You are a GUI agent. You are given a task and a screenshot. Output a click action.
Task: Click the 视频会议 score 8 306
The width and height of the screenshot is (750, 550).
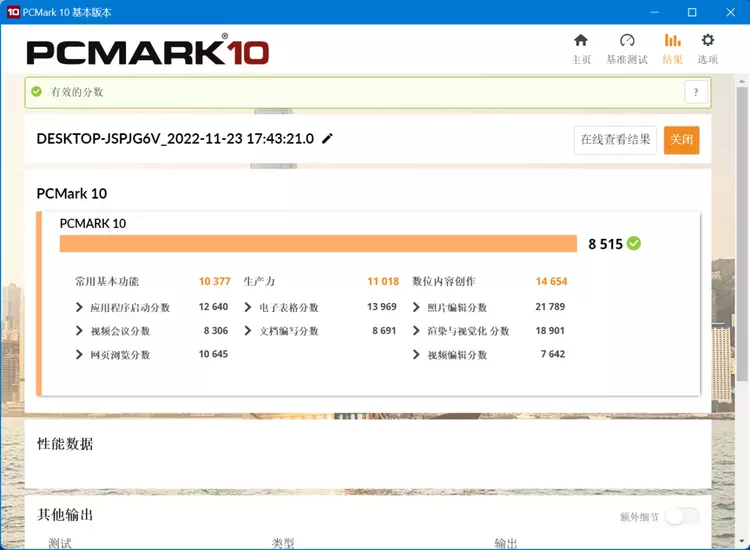(216, 330)
